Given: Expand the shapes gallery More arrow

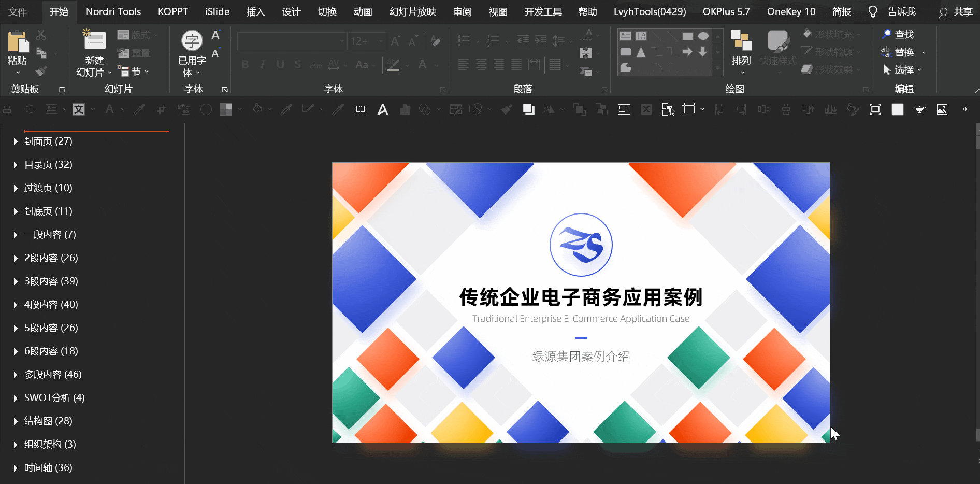Looking at the screenshot, I should [718, 67].
